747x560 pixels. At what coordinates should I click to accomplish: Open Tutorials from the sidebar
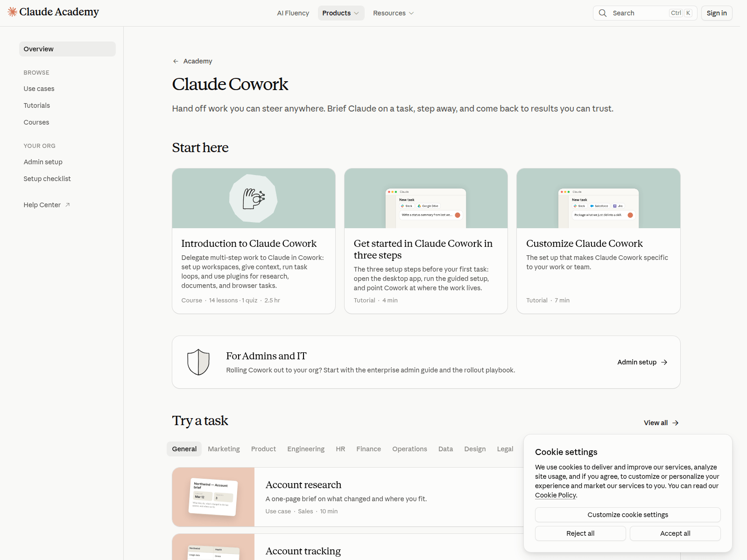click(x=37, y=105)
